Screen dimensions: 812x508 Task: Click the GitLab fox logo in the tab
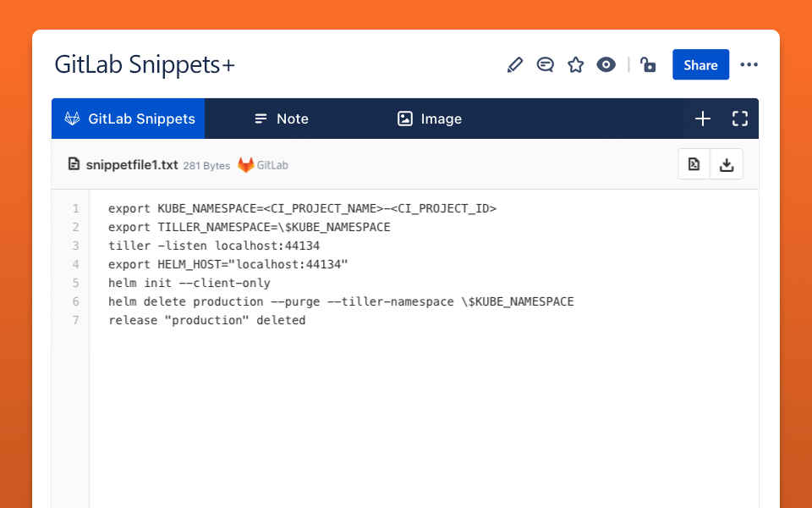click(74, 119)
